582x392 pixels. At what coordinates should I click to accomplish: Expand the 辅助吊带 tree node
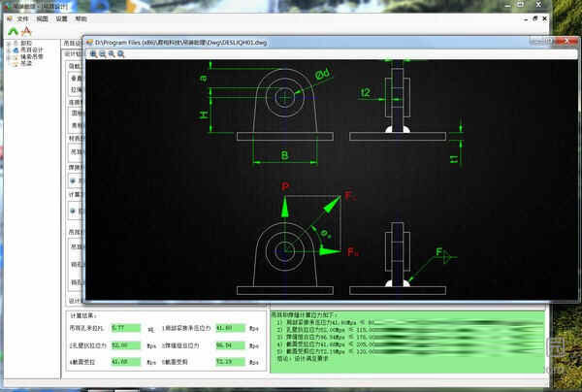point(8,57)
